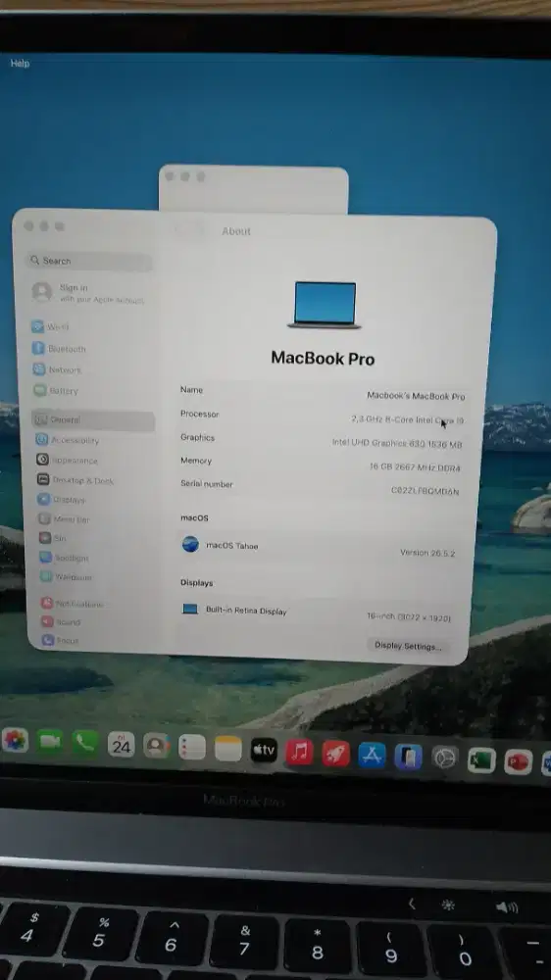Open Wi-Fi settings in the sidebar
Viewport: 551px width, 980px height.
[51, 327]
